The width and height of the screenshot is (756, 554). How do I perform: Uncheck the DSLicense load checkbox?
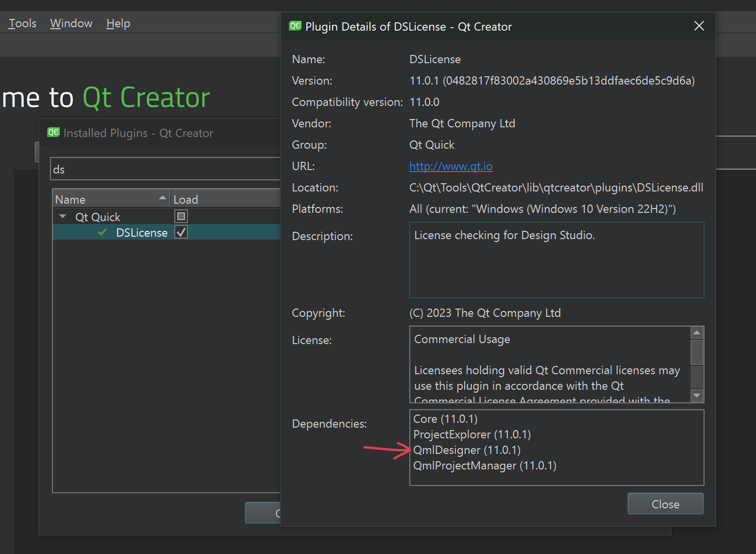(181, 232)
